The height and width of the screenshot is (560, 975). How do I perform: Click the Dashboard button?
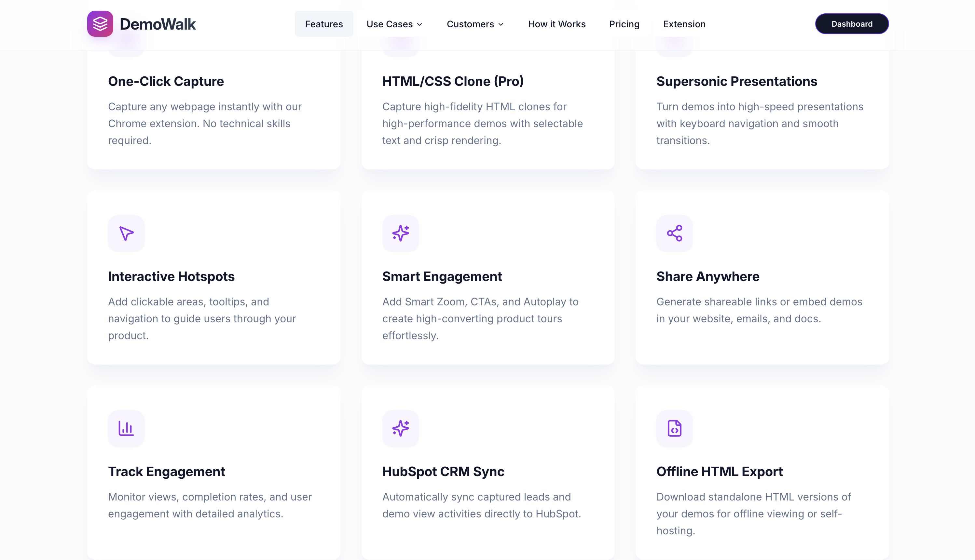click(x=851, y=24)
